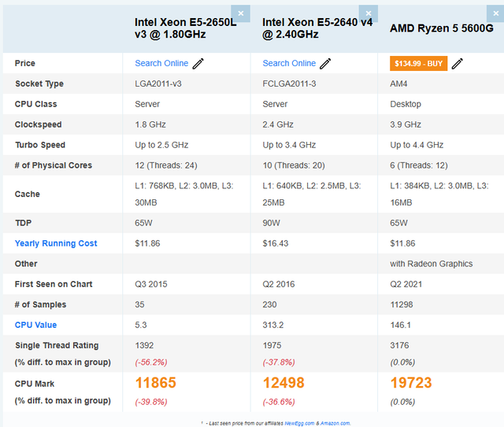Click turbo speed Up to 3.4 GHz
Screen dimensions: 504x427
pyautogui.click(x=289, y=145)
